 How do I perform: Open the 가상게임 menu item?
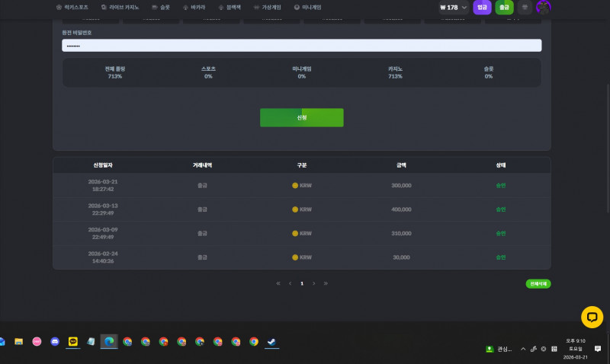click(x=267, y=7)
